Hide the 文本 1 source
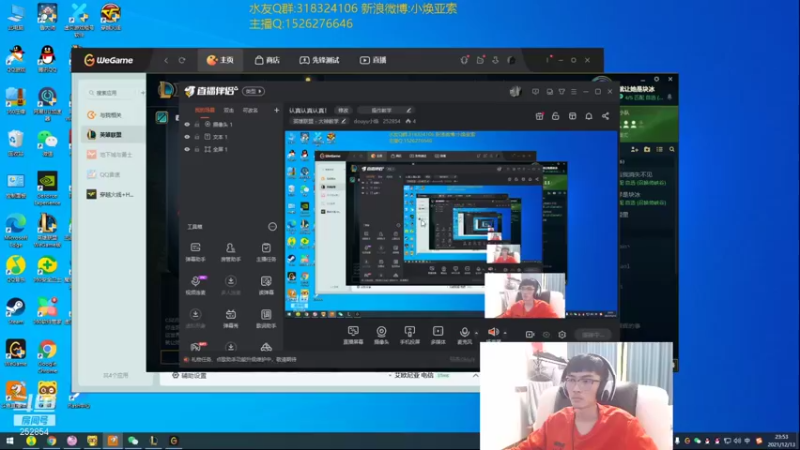This screenshot has height=450, width=800. coord(187,137)
